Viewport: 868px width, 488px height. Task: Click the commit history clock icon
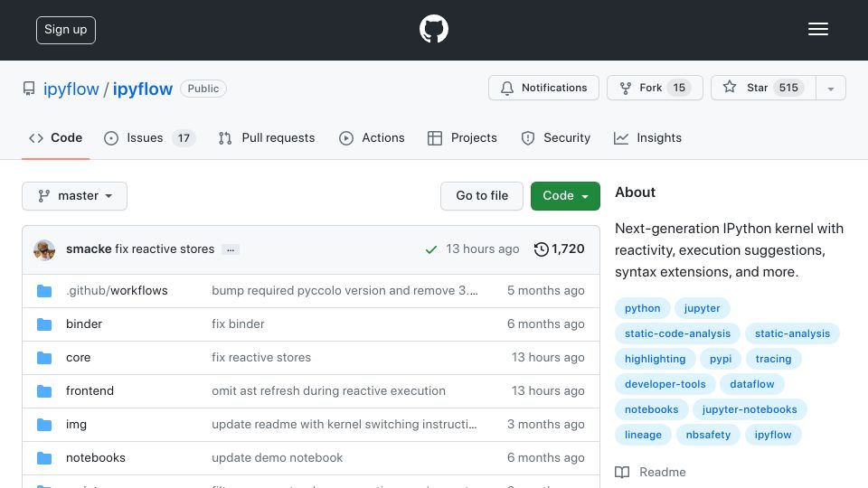click(542, 249)
